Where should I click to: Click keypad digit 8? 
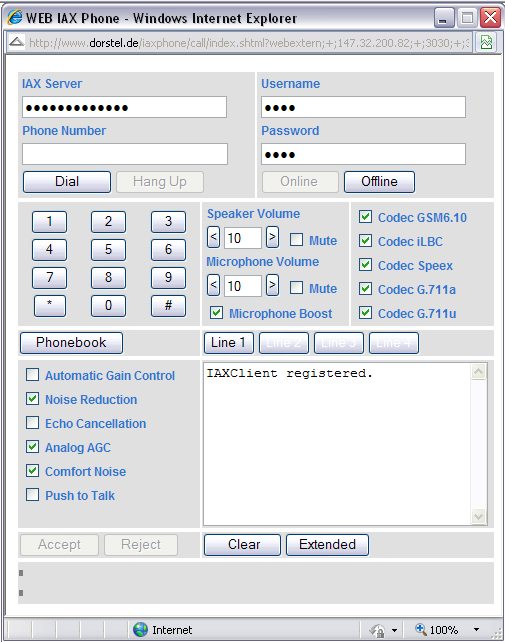click(108, 278)
